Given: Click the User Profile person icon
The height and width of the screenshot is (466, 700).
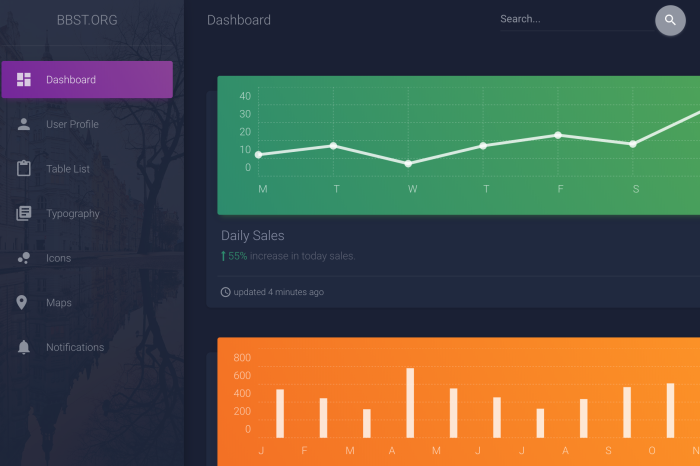Looking at the screenshot, I should click(24, 125).
